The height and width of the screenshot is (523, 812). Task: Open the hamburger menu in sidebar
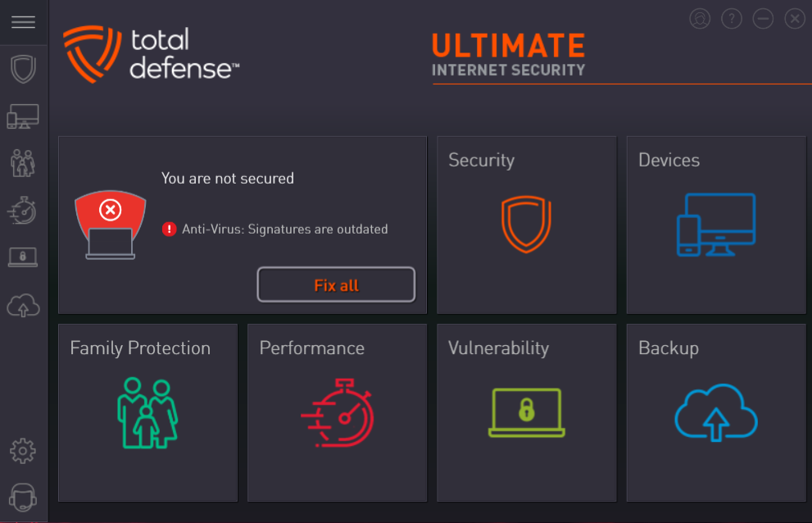[x=23, y=22]
